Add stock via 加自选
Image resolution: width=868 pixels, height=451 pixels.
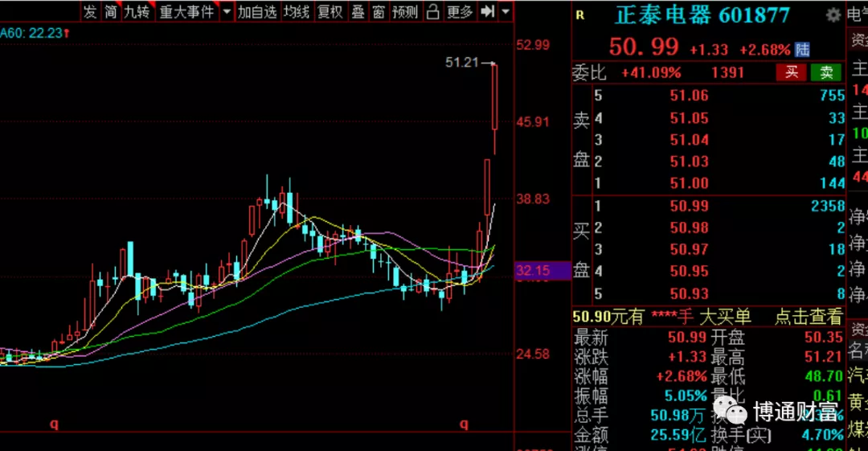(257, 11)
